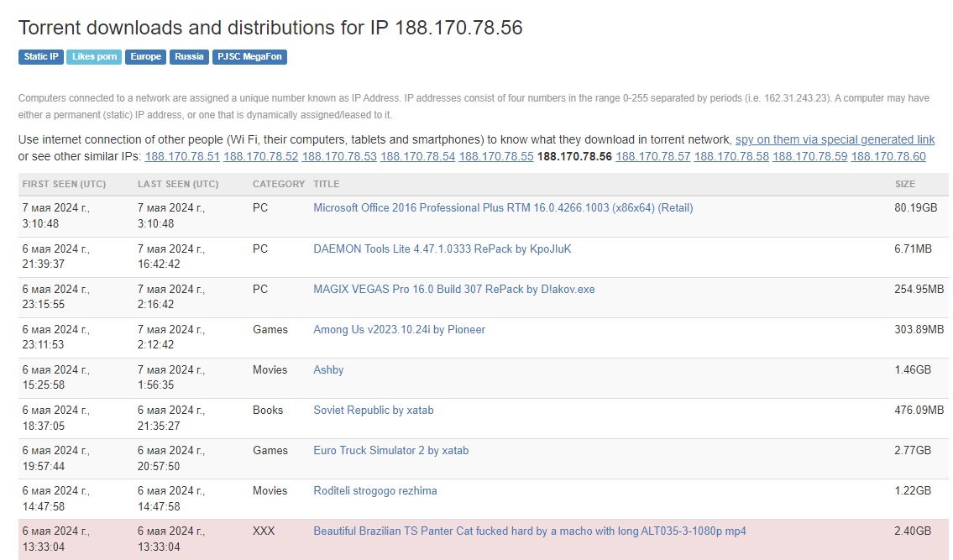
Task: Open Among Us v2023.10.24i torrent link
Action: [x=400, y=330]
